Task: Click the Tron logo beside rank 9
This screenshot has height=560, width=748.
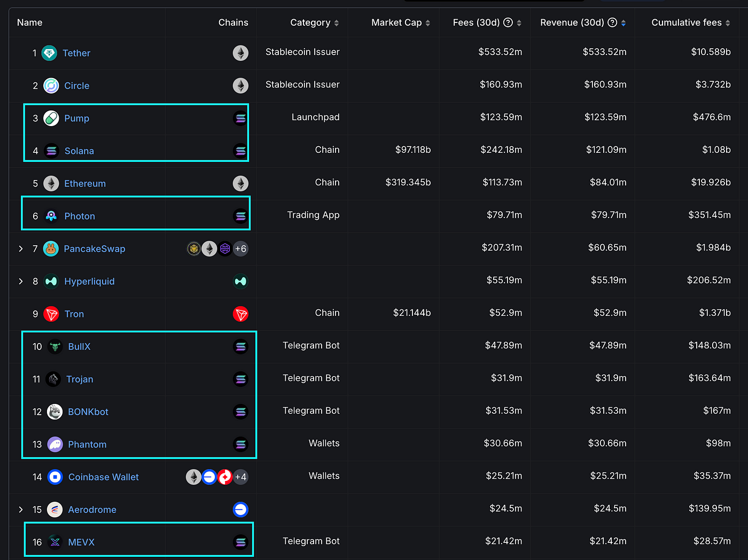Action: click(x=51, y=314)
